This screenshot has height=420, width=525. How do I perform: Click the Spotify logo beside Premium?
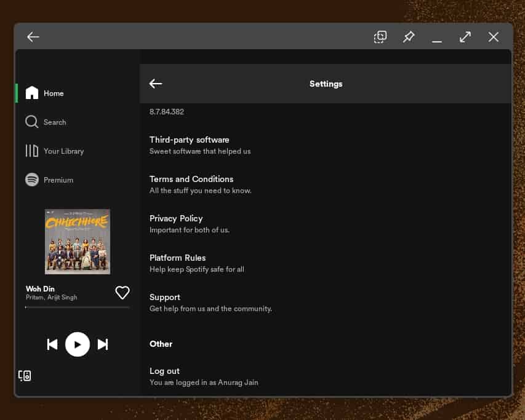click(x=32, y=180)
